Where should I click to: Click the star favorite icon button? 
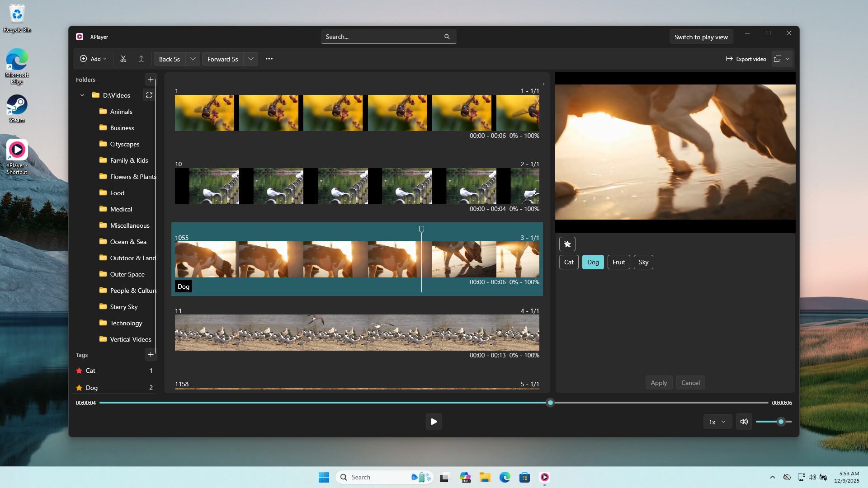click(567, 244)
